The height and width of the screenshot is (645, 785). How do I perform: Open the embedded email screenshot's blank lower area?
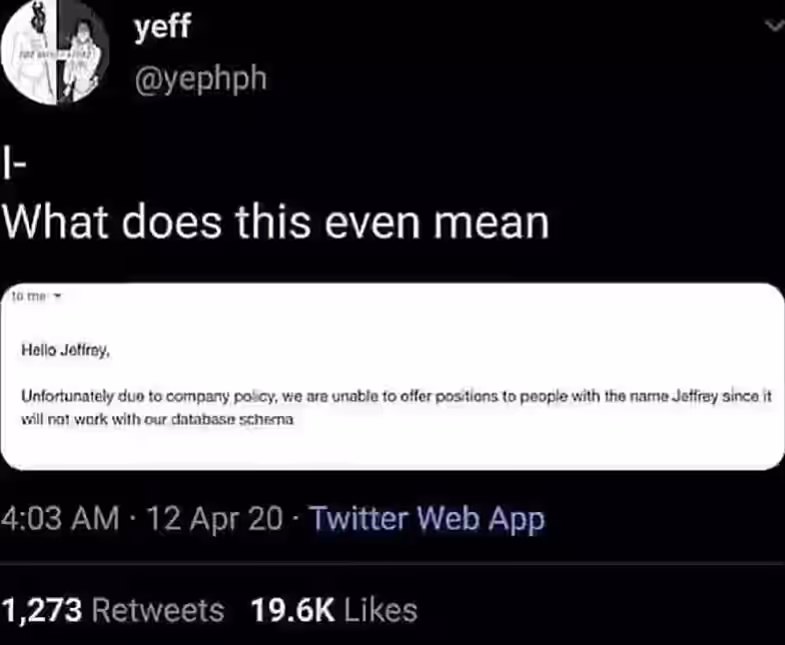click(x=392, y=447)
